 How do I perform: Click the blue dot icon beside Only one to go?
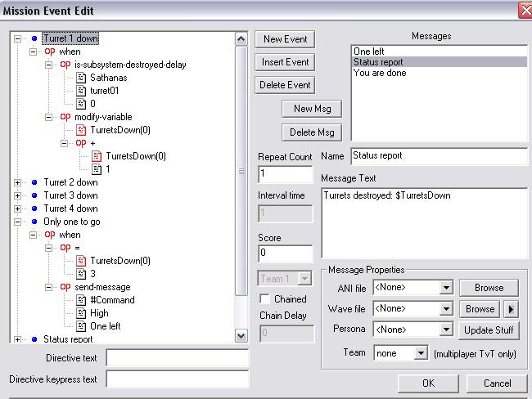tap(33, 222)
